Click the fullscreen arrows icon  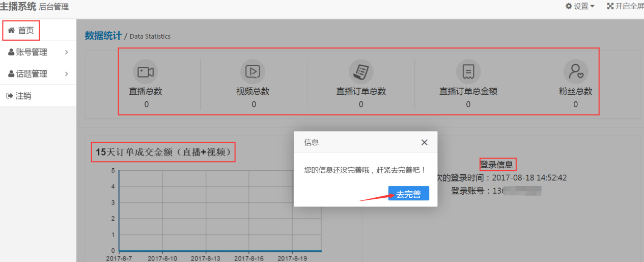point(610,6)
